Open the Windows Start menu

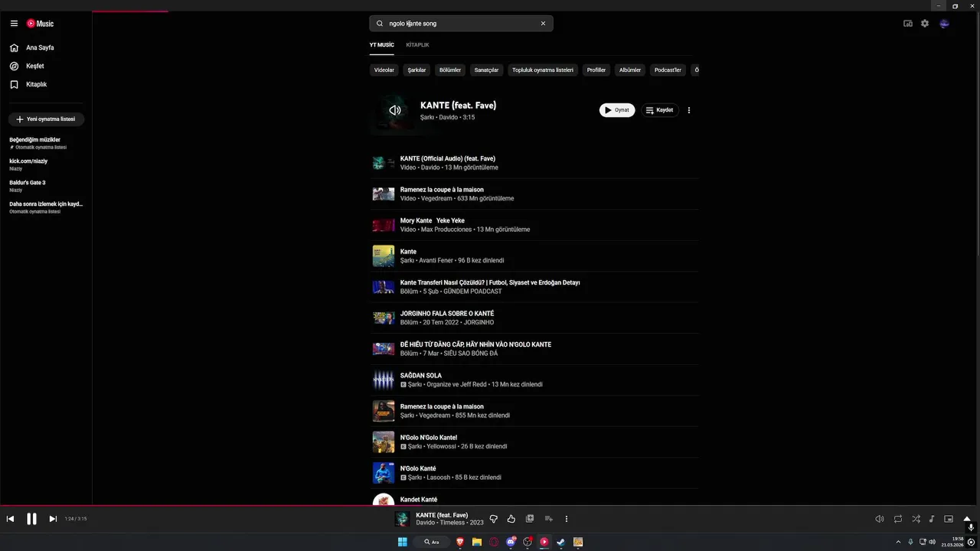402,542
